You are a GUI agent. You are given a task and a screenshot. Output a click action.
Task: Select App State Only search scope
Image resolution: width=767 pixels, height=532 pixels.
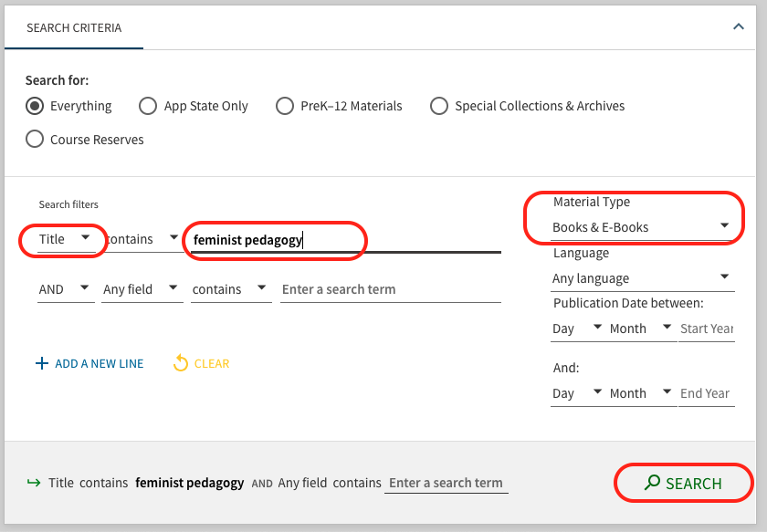point(148,106)
